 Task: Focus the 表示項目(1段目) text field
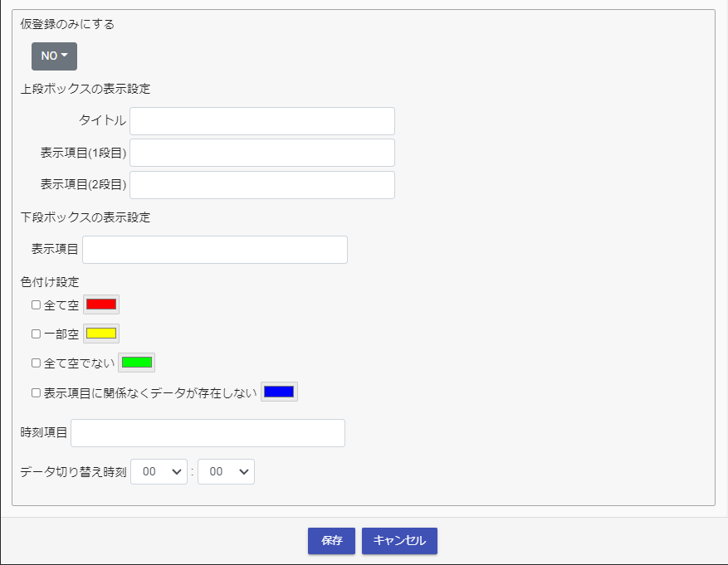point(261,153)
